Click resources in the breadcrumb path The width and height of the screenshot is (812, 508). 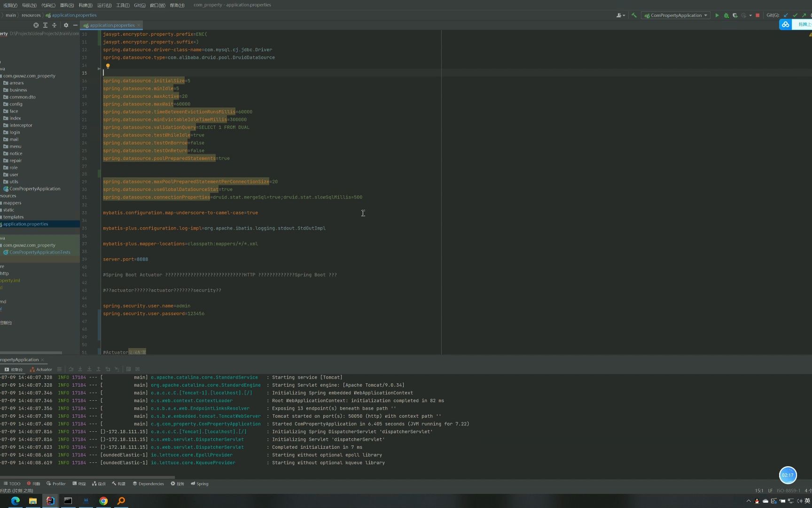pos(31,15)
